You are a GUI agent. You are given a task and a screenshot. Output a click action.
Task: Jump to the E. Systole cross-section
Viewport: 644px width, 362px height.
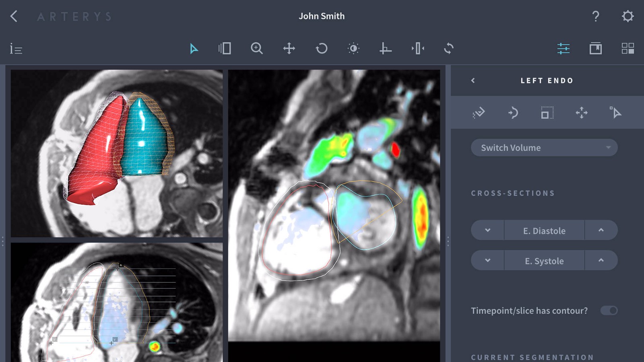pyautogui.click(x=544, y=261)
